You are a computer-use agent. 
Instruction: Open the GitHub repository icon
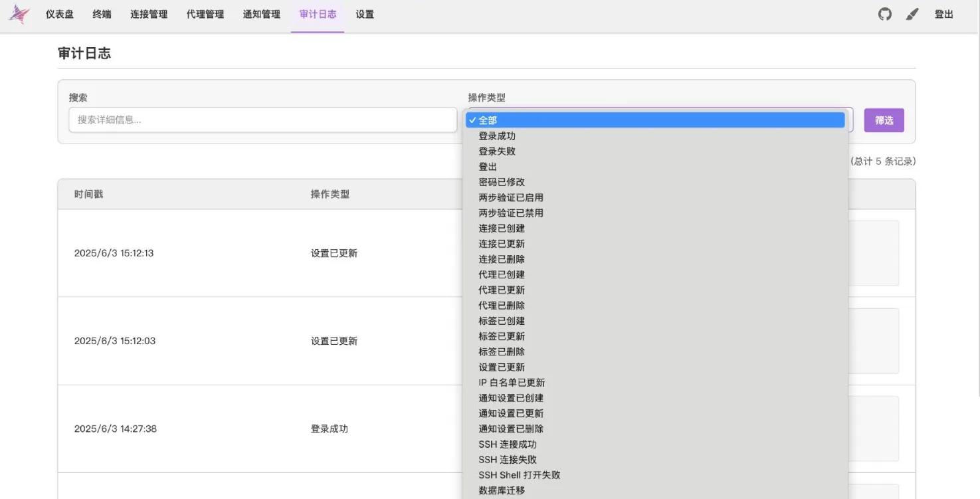[x=885, y=14]
